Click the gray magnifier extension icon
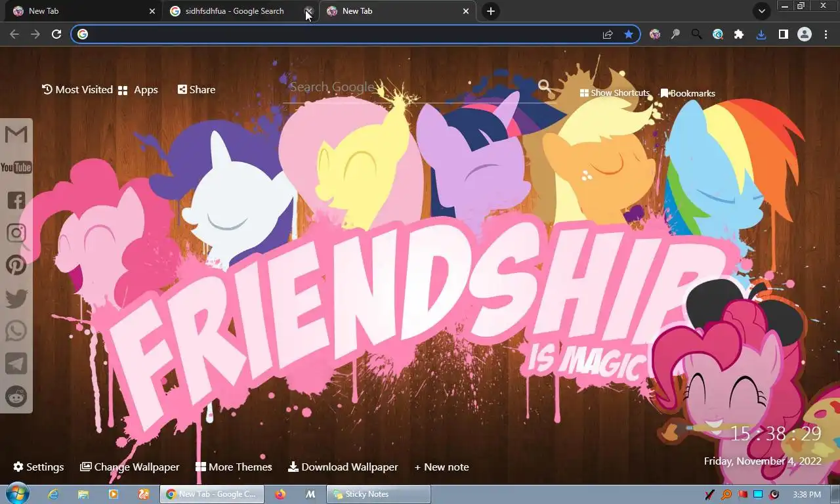Screen dimensions: 840x504 click(675, 34)
